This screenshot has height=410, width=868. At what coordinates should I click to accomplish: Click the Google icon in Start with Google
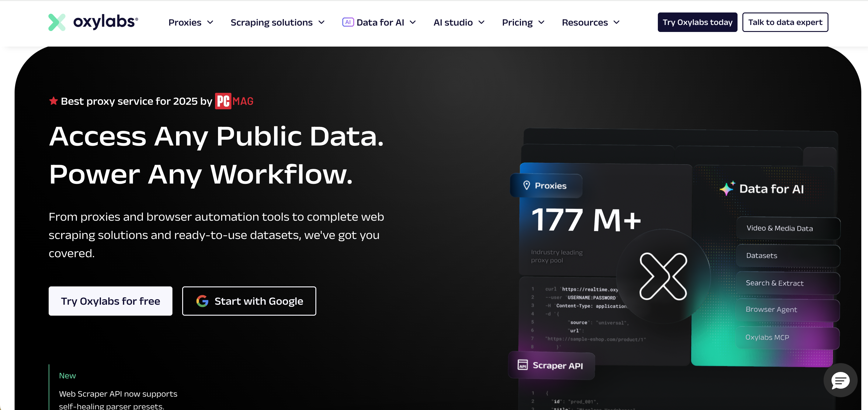coord(202,301)
